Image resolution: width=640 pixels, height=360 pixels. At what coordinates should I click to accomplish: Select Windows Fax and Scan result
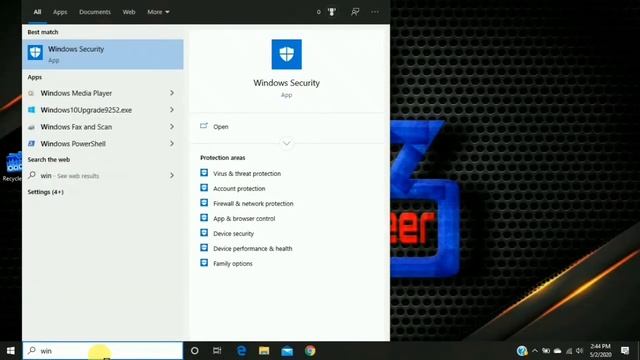point(103,127)
